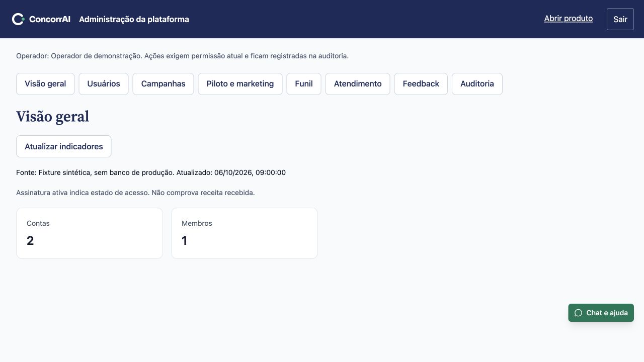
Task: Follow the Abrir produto link
Action: (x=569, y=19)
